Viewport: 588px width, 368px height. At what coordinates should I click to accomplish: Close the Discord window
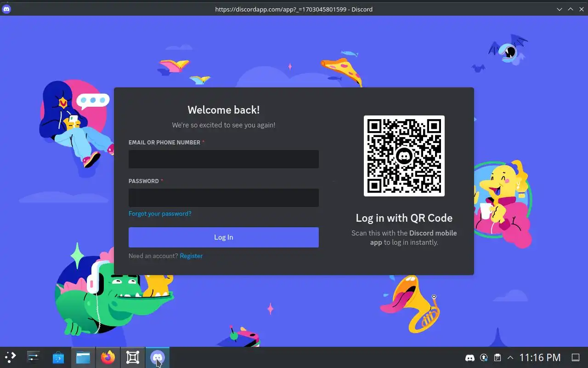[x=582, y=9]
